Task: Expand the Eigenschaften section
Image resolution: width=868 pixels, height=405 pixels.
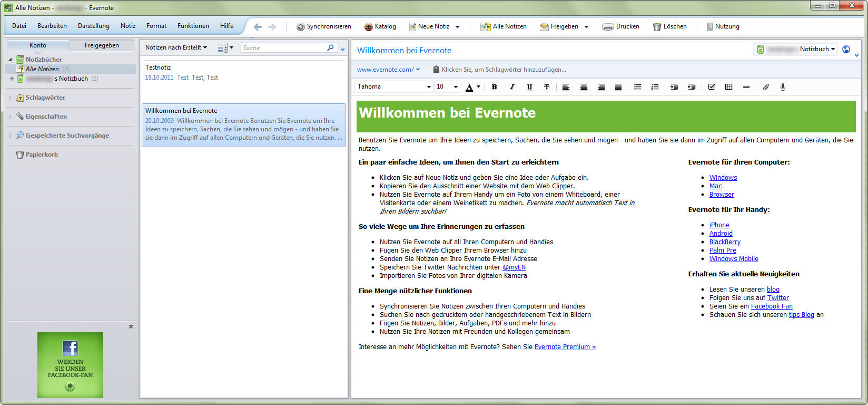Action: pos(10,117)
